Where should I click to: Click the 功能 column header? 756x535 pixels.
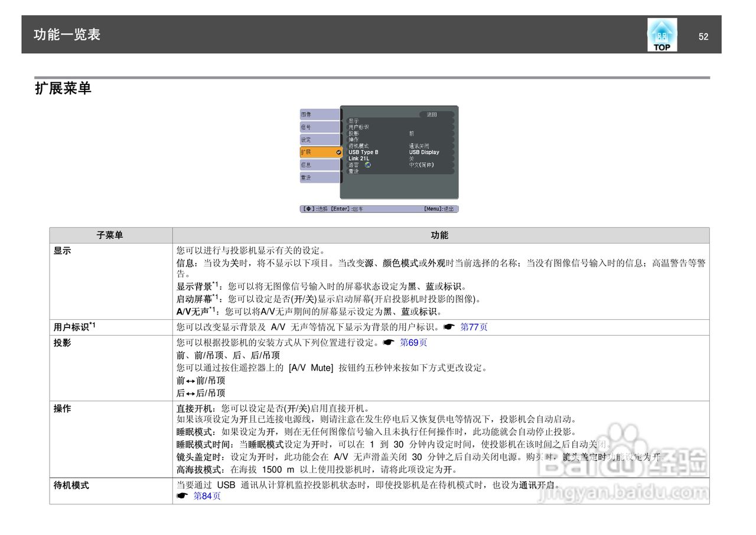pyautogui.click(x=440, y=235)
